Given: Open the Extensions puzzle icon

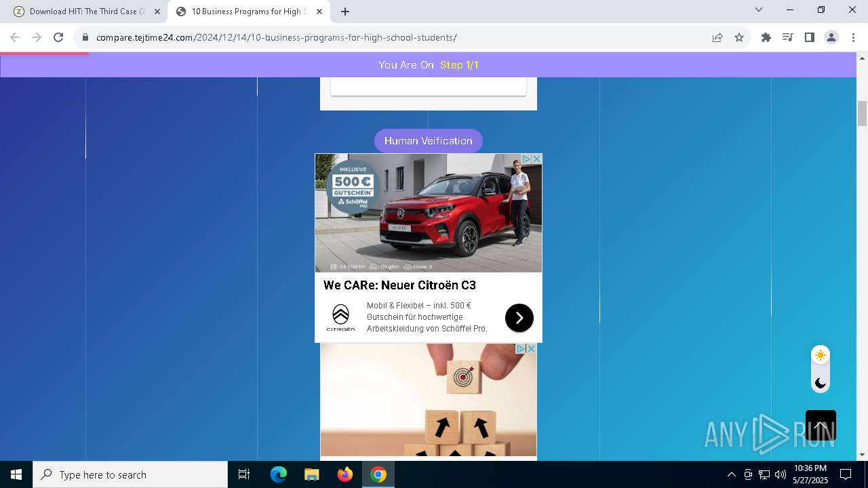Looking at the screenshot, I should pos(766,37).
